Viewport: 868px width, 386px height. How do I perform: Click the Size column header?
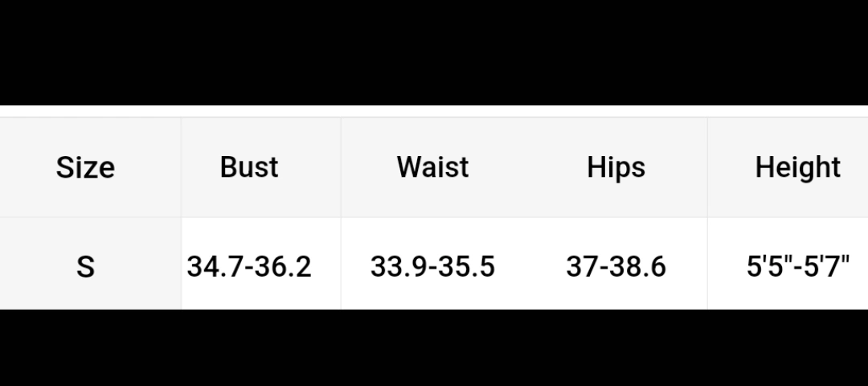click(x=85, y=167)
